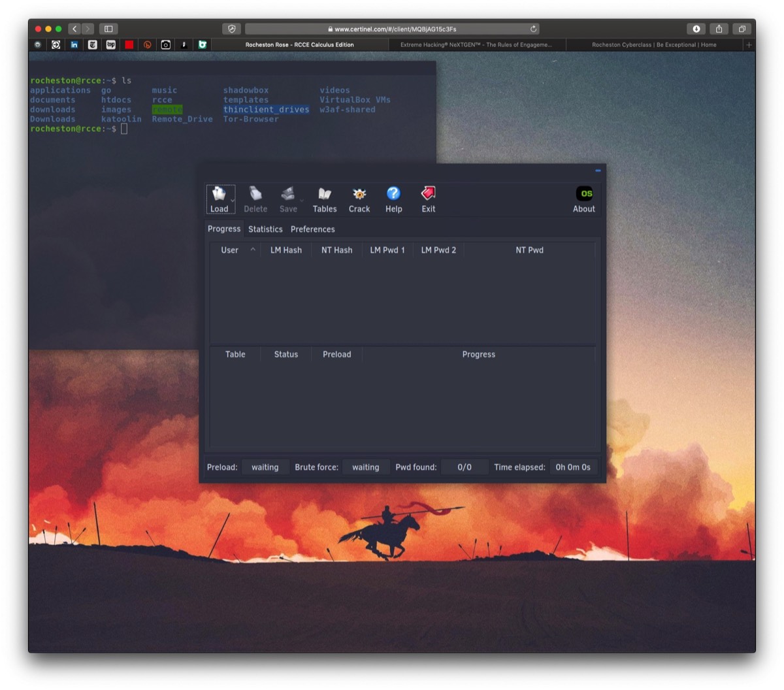This screenshot has height=690, width=784.
Task: Show all tabs with the tab overview icon
Action: [742, 29]
